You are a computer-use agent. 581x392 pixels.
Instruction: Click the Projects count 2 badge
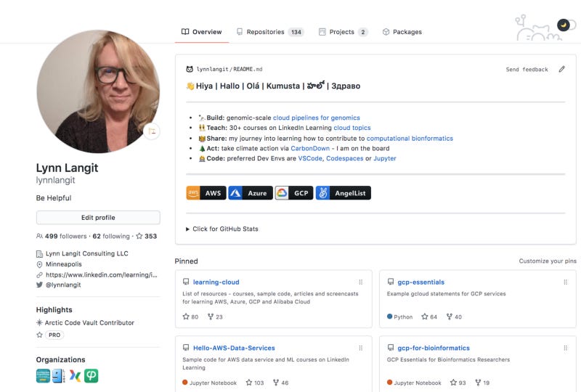click(x=362, y=32)
